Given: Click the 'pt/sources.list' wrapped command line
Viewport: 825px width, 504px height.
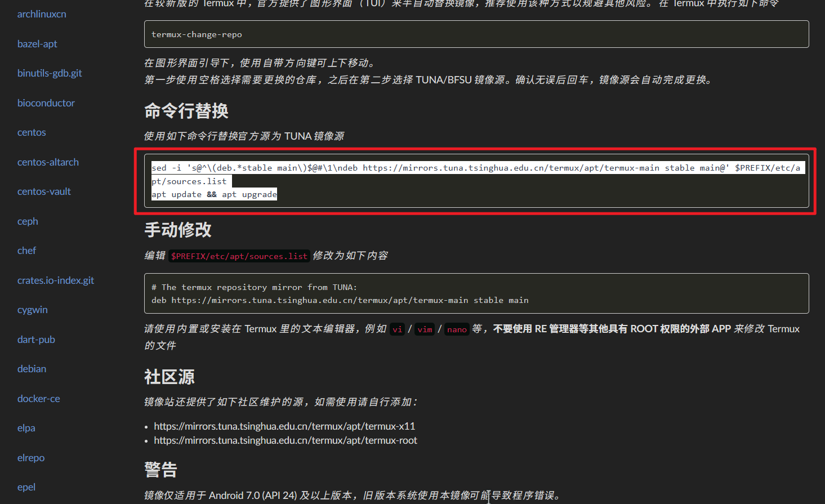Looking at the screenshot, I should coord(191,181).
